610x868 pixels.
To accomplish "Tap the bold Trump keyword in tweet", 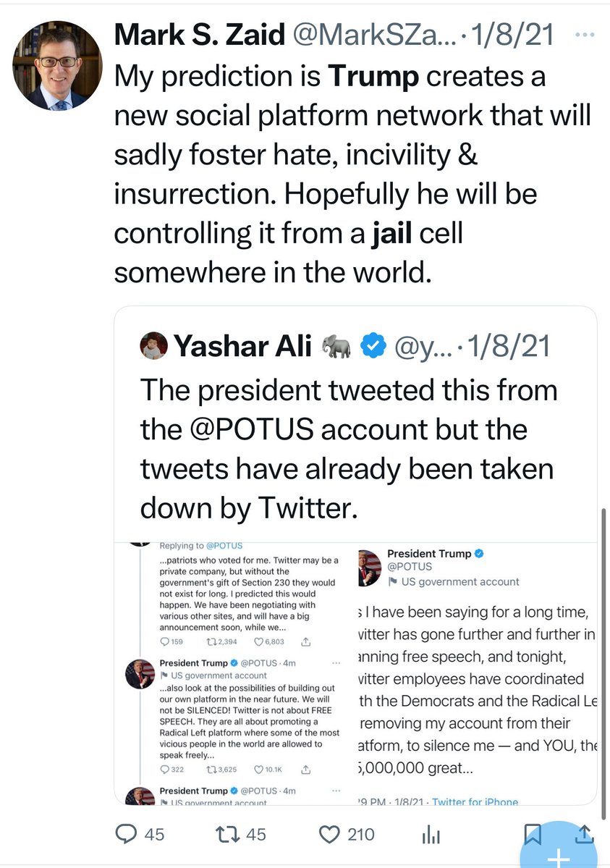I will click(x=373, y=77).
